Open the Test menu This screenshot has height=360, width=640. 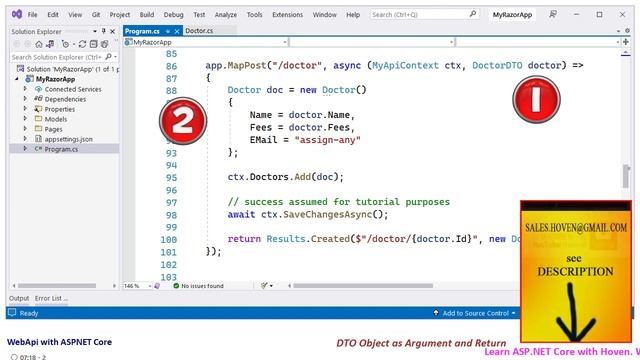coord(199,15)
